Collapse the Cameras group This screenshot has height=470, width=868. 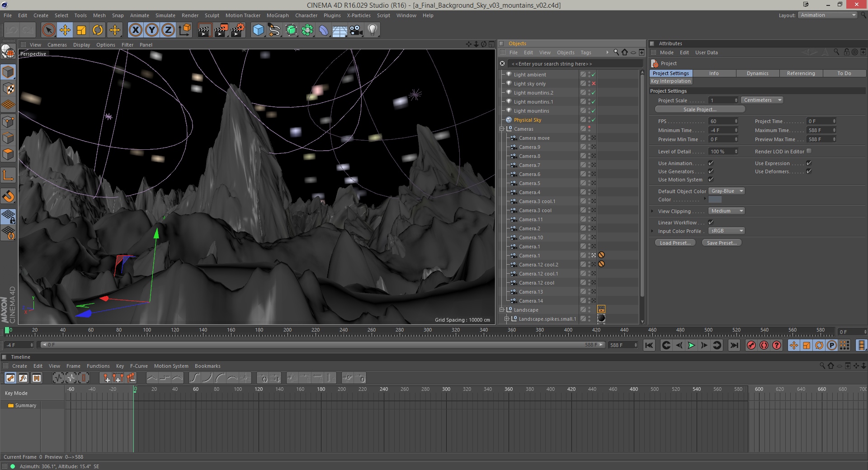(501, 129)
